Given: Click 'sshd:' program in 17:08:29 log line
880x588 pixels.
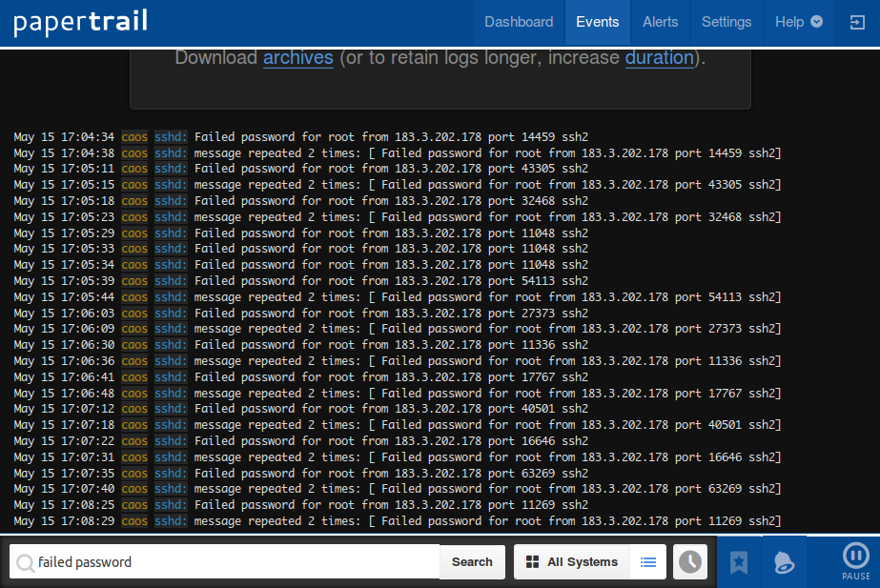Looking at the screenshot, I should tap(172, 521).
